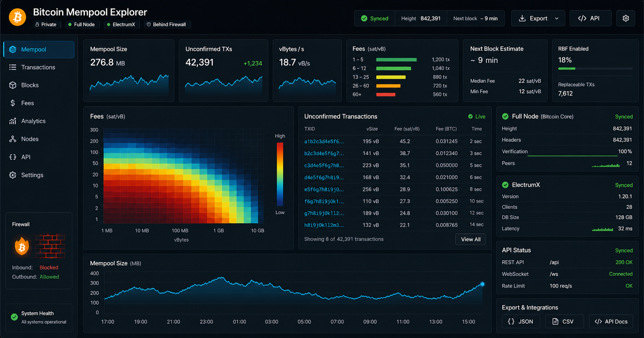Click the Fees dollar icon in sidebar

(13, 103)
